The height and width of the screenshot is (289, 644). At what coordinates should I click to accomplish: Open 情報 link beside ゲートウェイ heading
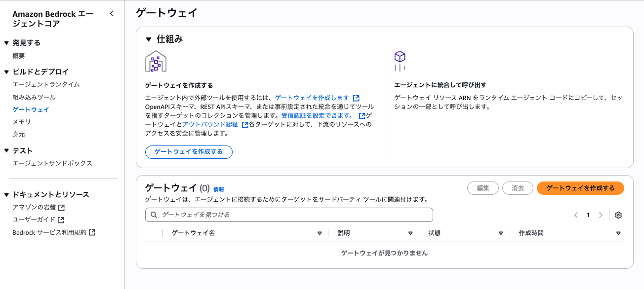pos(219,189)
